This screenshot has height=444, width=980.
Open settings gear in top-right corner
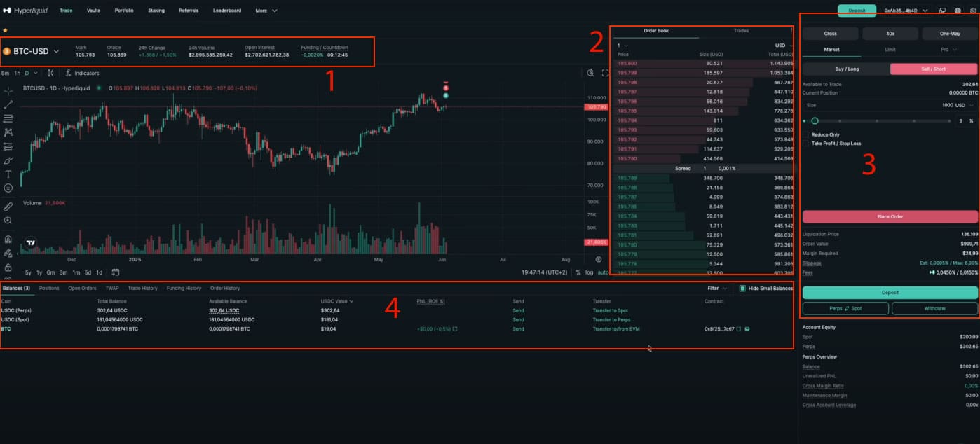tap(973, 11)
